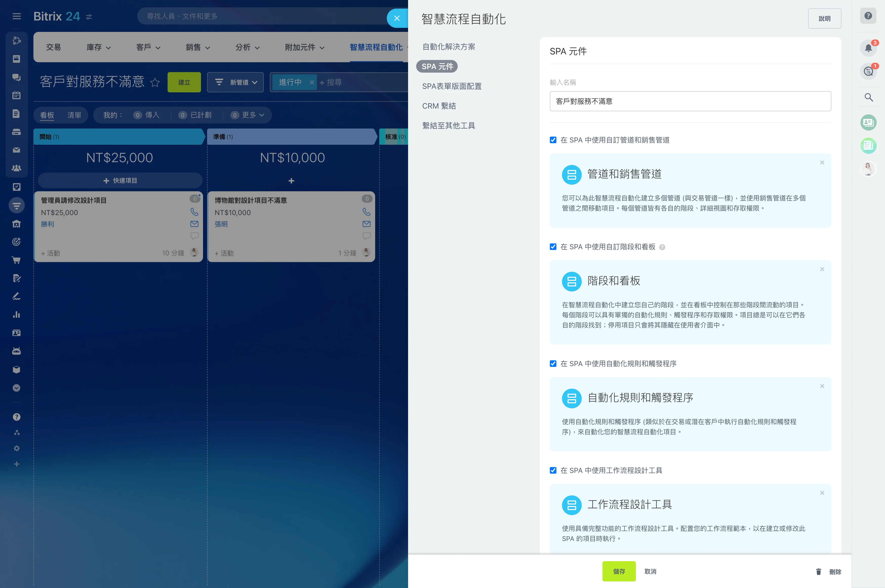This screenshot has width=885, height=588.
Task: Click the 準備 stage column header
Action: pyautogui.click(x=293, y=137)
